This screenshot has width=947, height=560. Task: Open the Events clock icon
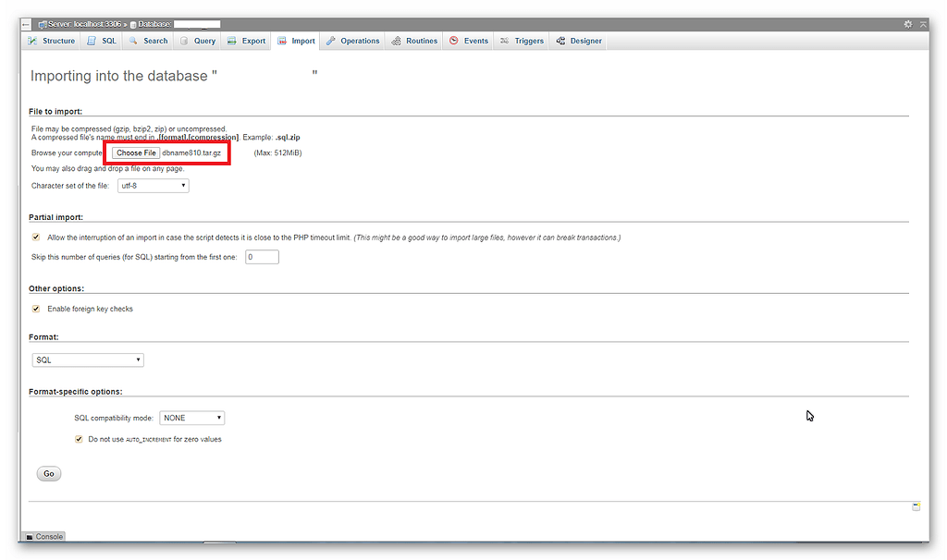pyautogui.click(x=452, y=41)
